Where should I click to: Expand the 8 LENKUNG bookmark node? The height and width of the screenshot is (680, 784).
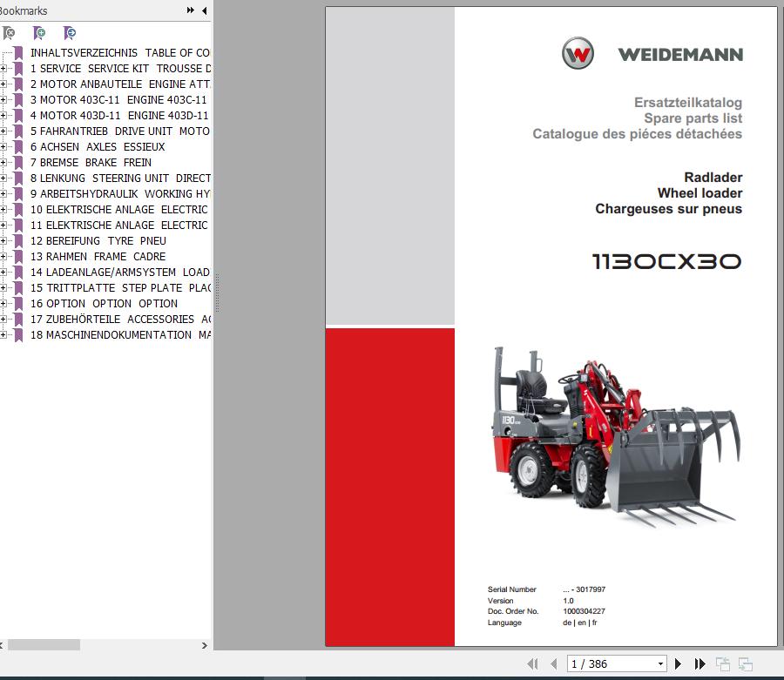point(3,178)
